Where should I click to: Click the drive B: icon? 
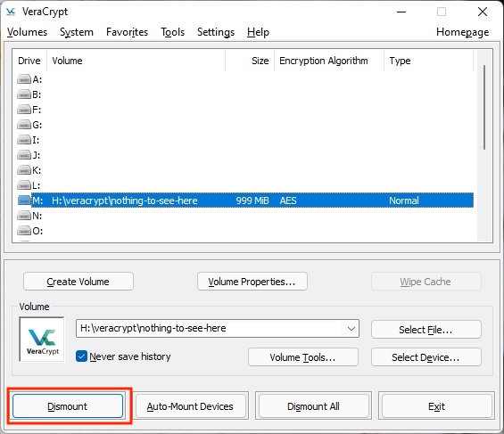[x=24, y=94]
